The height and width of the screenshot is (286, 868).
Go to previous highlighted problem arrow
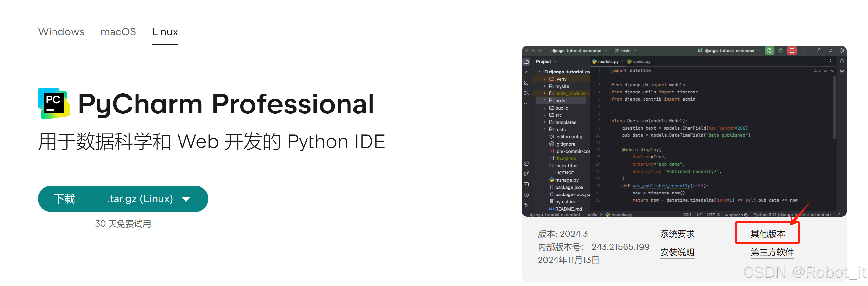[826, 71]
